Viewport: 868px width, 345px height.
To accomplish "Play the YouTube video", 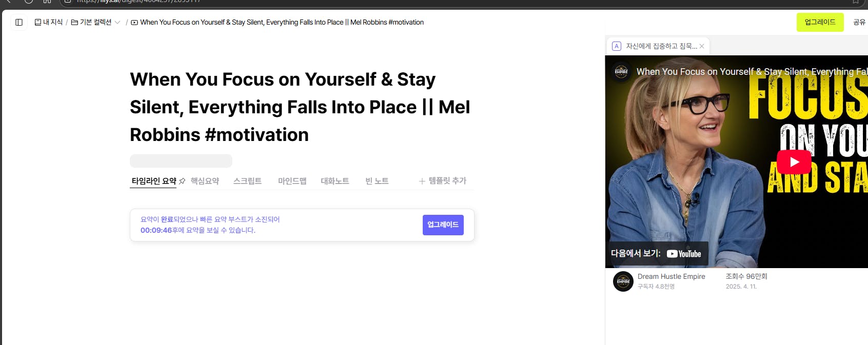I will tap(794, 162).
